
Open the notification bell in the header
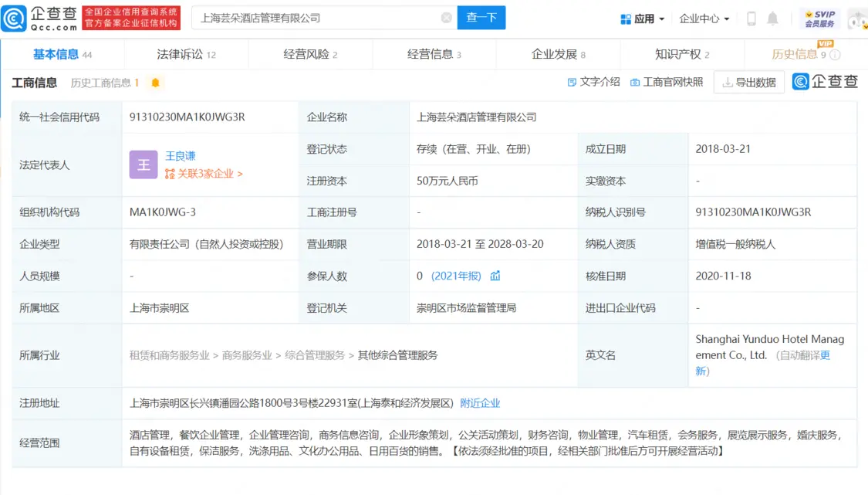click(772, 19)
